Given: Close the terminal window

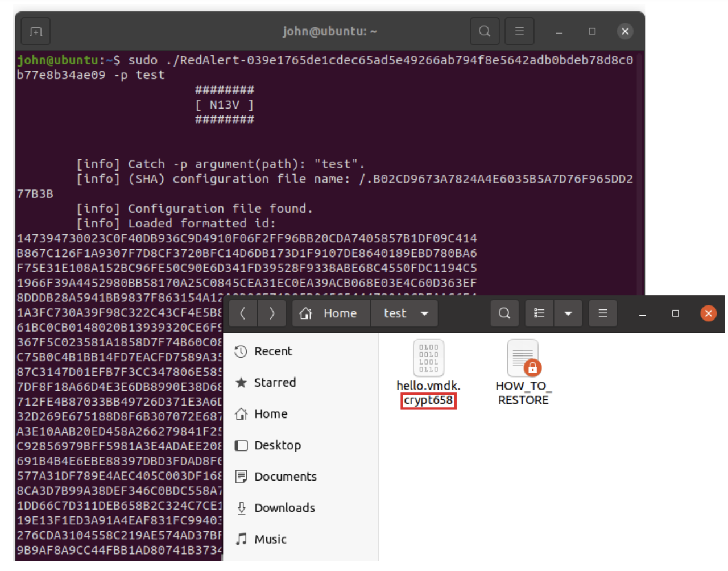Looking at the screenshot, I should click(x=625, y=31).
